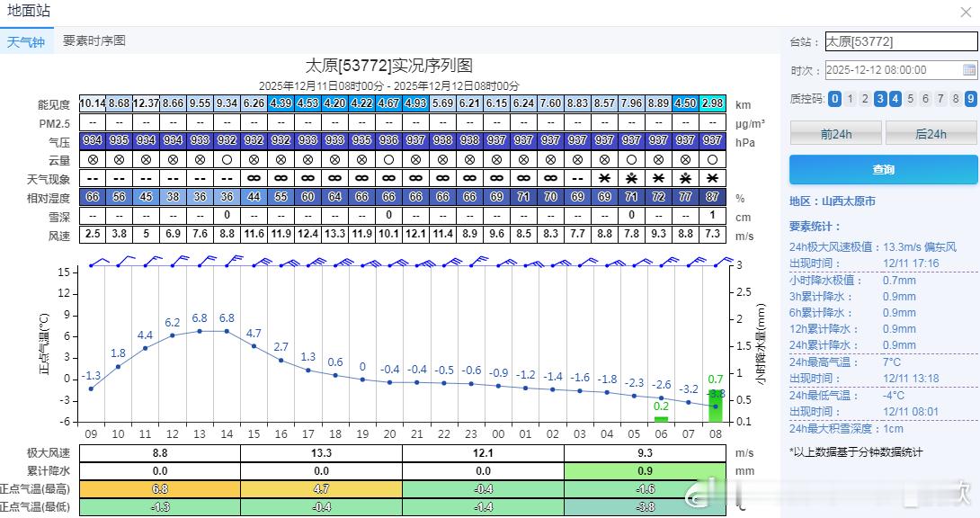This screenshot has height=518, width=980.
Task: Load the previous day with 前24h
Action: tap(835, 134)
